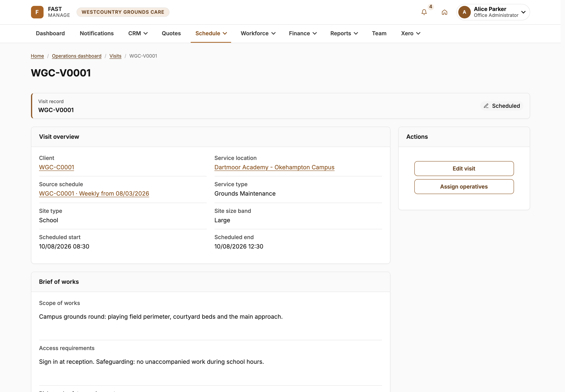Viewport: 565px width, 392px height.
Task: Click the Edit visit button
Action: (x=464, y=169)
